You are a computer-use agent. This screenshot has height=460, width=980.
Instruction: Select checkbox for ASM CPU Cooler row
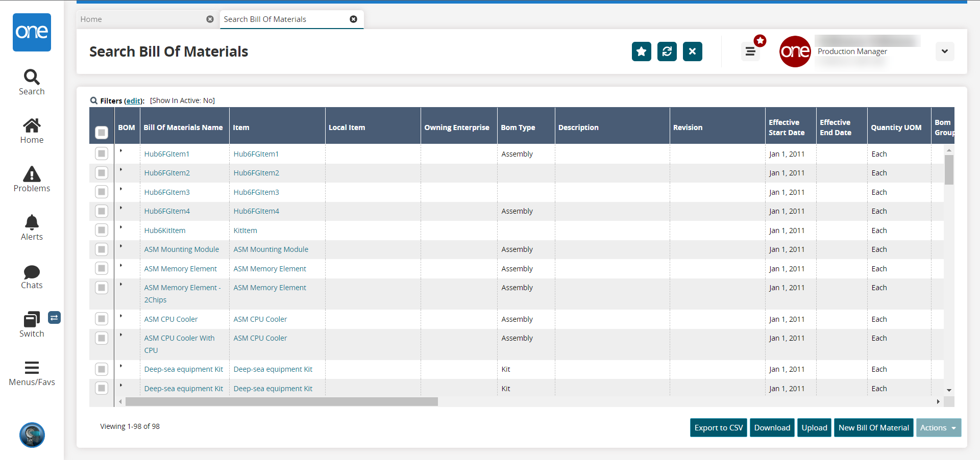[x=102, y=319]
